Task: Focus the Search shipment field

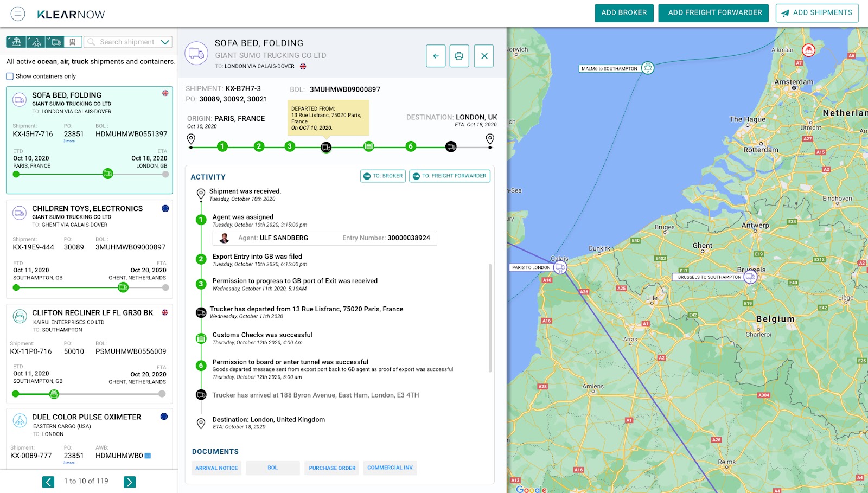Action: point(127,42)
